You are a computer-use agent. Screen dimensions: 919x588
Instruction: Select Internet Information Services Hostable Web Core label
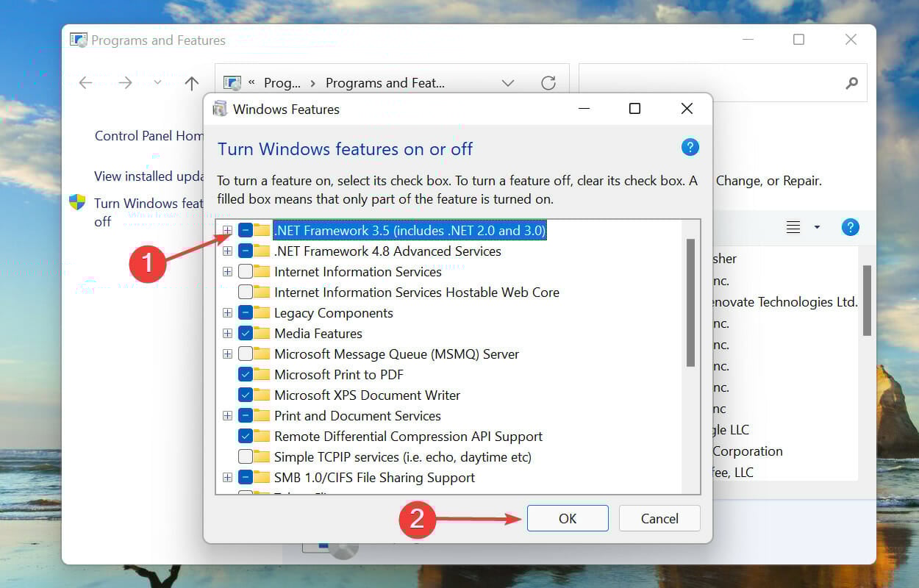click(417, 292)
